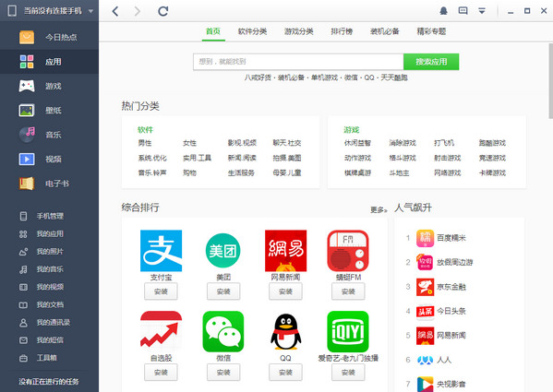Open the 聊天.社交 software category
Image resolution: width=553 pixels, height=392 pixels.
pyautogui.click(x=287, y=143)
